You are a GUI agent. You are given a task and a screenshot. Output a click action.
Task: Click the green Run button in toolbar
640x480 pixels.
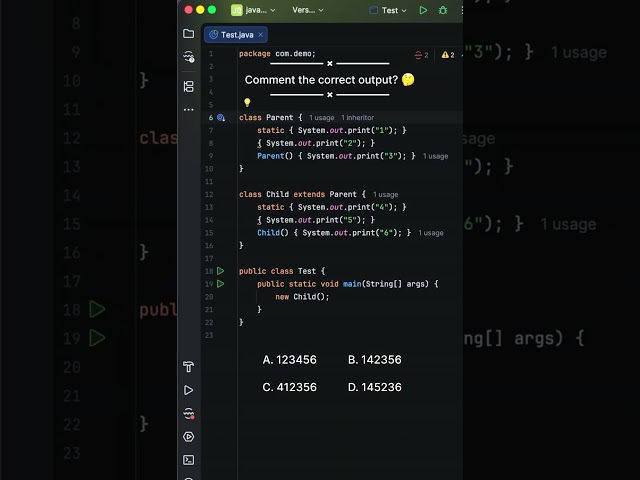[423, 10]
